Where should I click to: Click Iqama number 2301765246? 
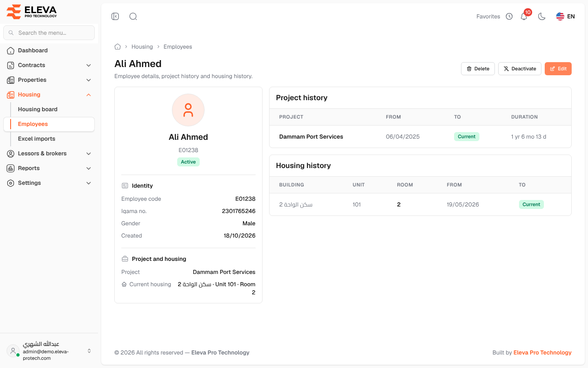coord(238,211)
